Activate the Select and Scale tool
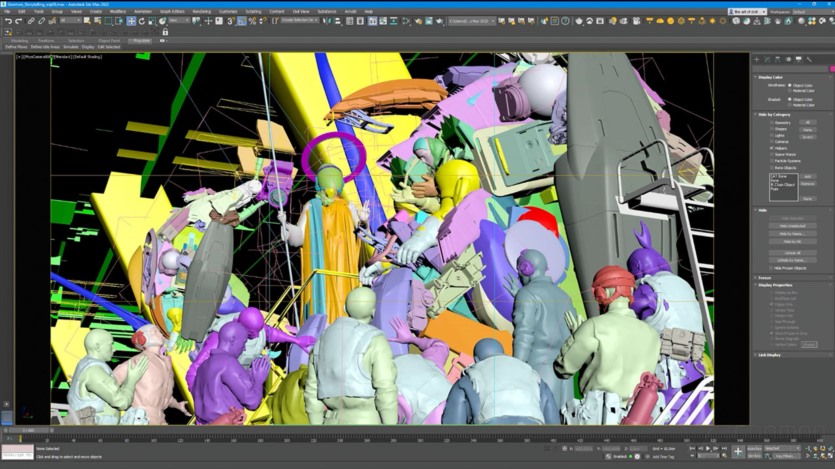 [x=152, y=21]
